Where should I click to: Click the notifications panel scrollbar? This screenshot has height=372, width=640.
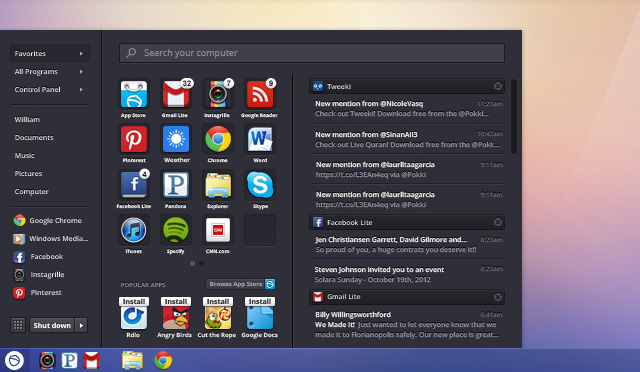(514, 117)
